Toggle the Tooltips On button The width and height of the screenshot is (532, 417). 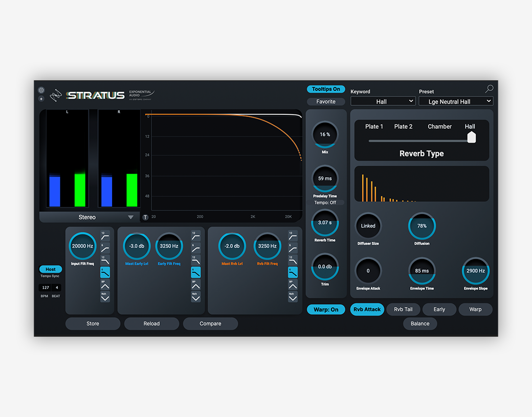click(x=326, y=89)
